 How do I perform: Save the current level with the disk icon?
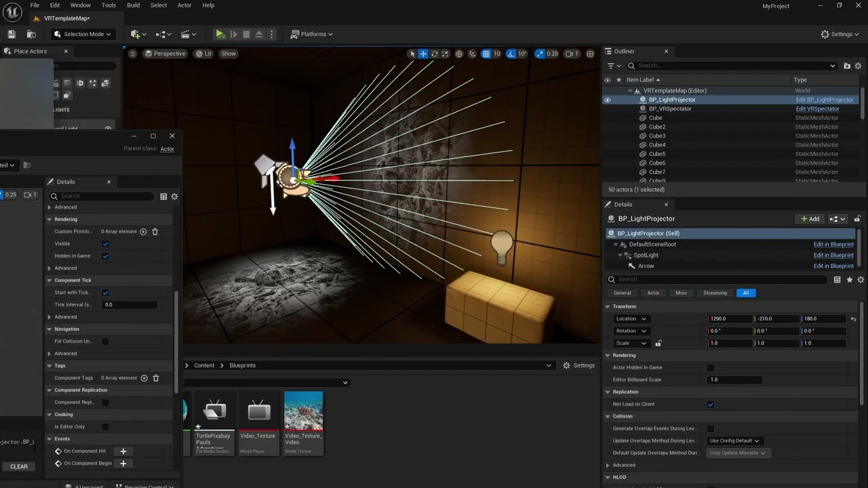[12, 34]
